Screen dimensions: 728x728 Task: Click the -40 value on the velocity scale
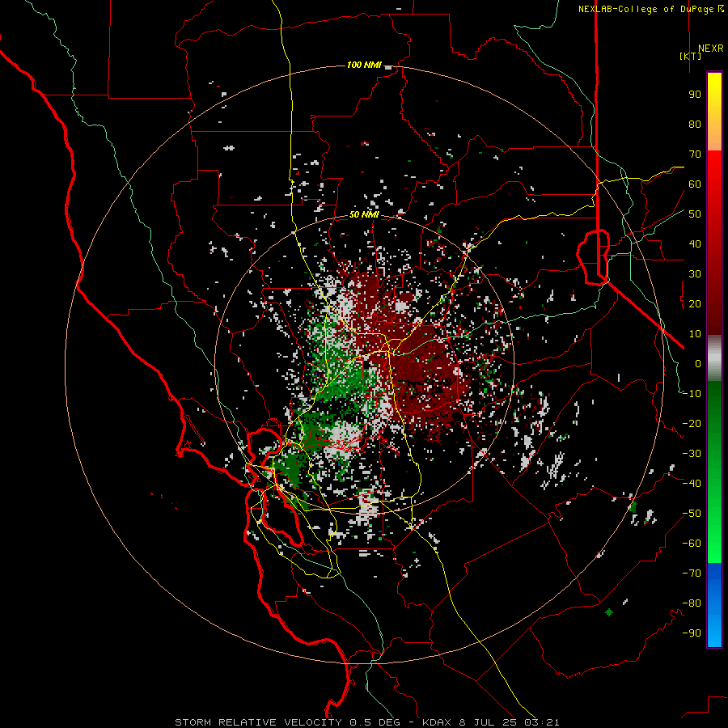click(692, 484)
